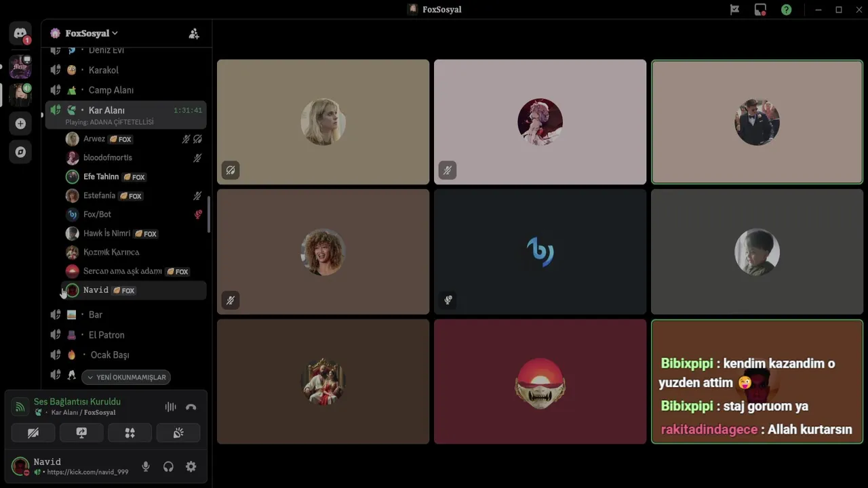
Task: Click the FOX tag next to Hawk İs Nimri
Action: (x=145, y=234)
